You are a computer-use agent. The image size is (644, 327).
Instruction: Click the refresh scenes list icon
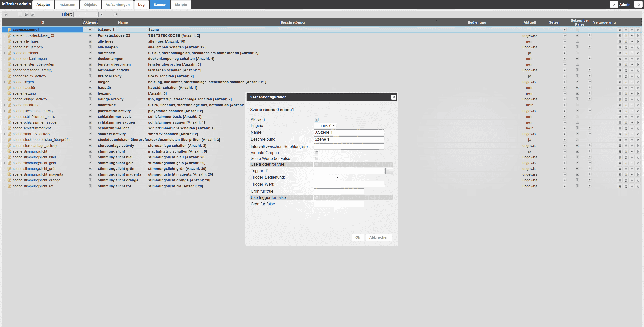(20, 15)
